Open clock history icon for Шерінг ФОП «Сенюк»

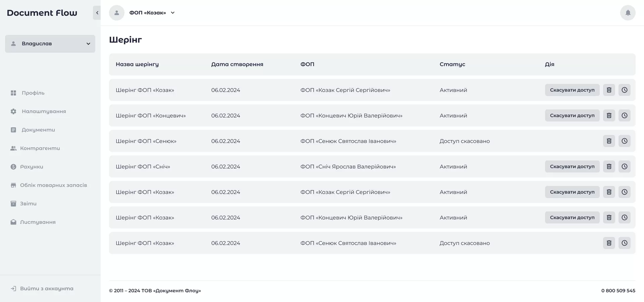click(x=625, y=141)
